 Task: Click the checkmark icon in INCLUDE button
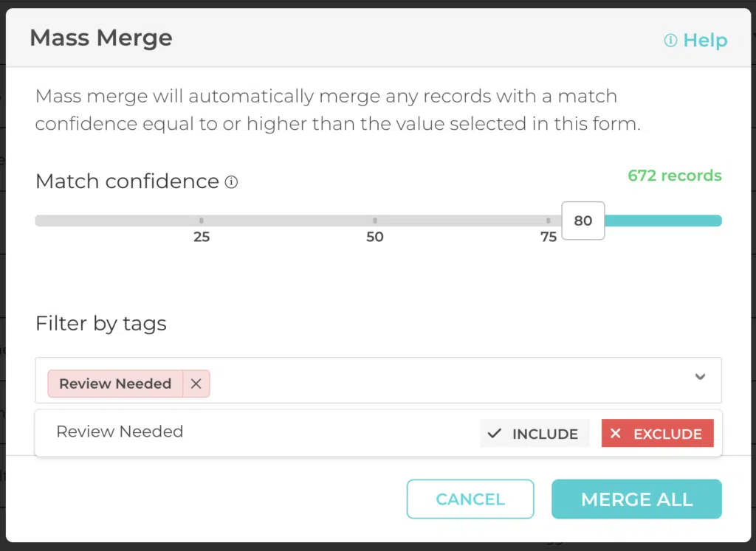(x=495, y=434)
